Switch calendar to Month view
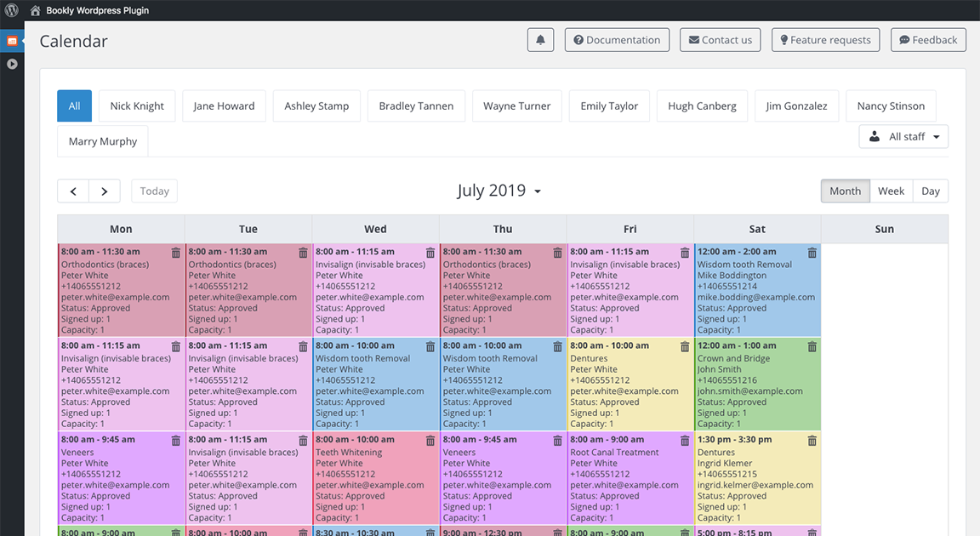 point(845,191)
